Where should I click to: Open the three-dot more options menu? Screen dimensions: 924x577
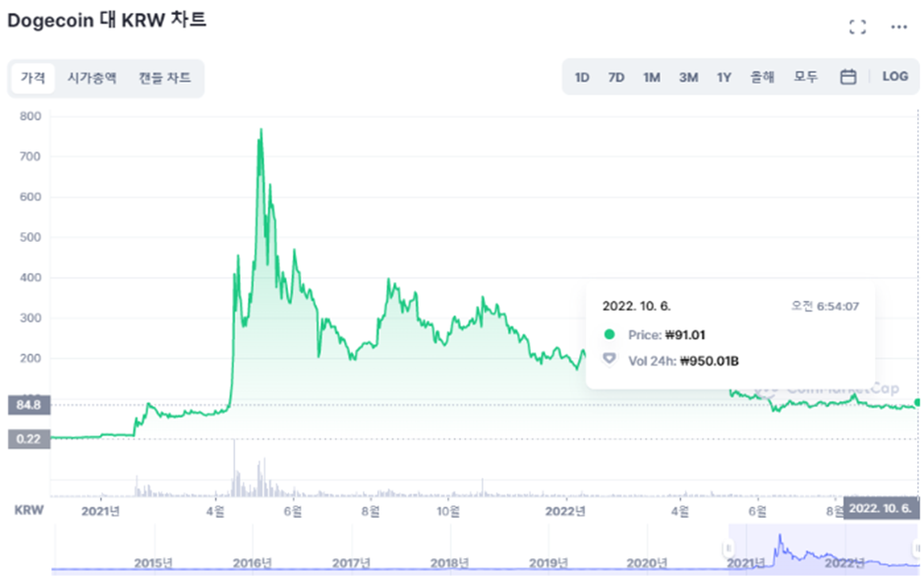point(898,28)
